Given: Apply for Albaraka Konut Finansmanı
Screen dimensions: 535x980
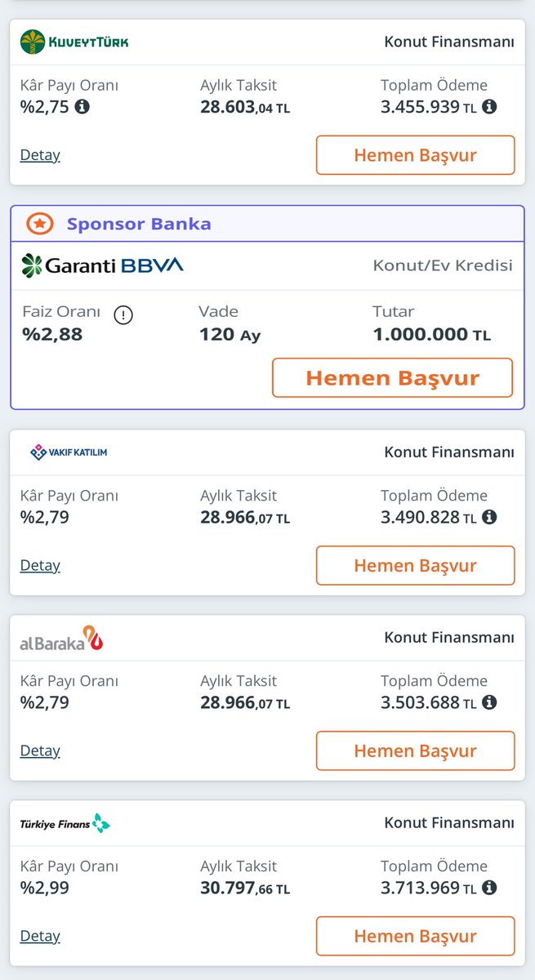Looking at the screenshot, I should click(x=415, y=751).
